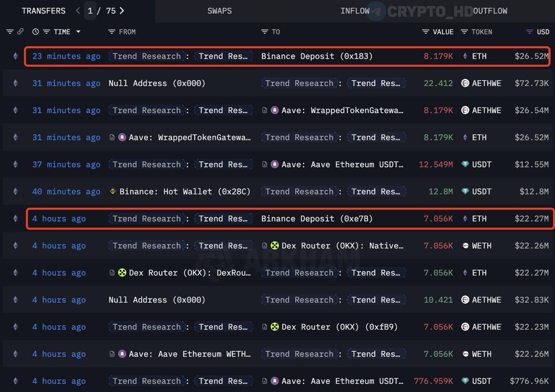Go to the next transfers page

(x=122, y=11)
